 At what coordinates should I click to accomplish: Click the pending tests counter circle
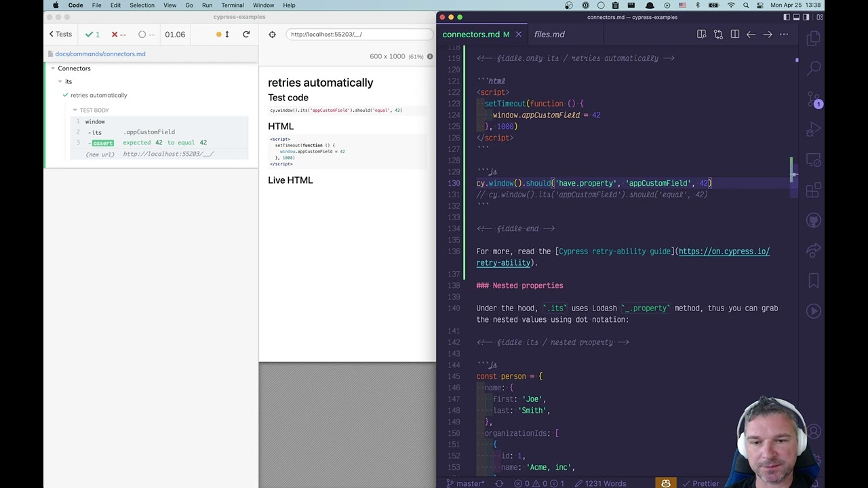point(142,34)
